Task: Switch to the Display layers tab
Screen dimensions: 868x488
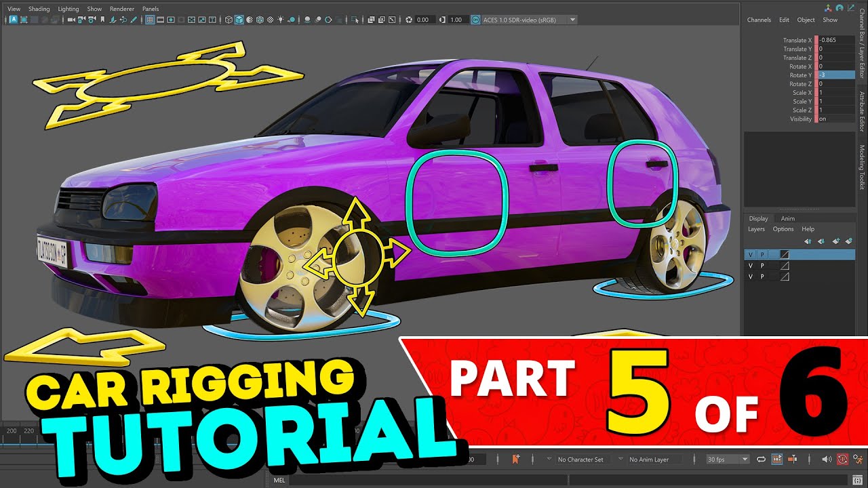Action: coord(759,218)
